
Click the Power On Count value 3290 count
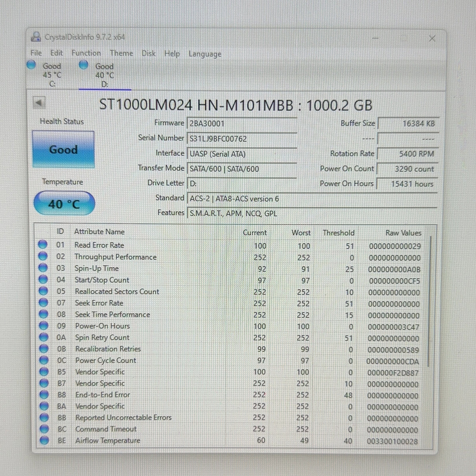(407, 169)
